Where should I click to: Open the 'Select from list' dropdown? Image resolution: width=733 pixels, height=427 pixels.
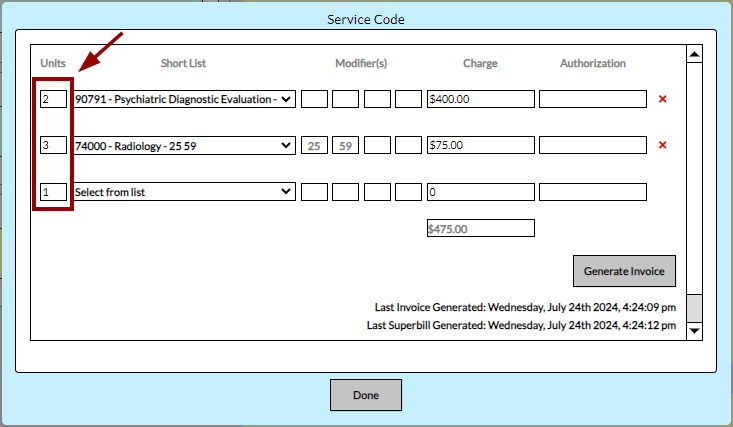(x=184, y=191)
